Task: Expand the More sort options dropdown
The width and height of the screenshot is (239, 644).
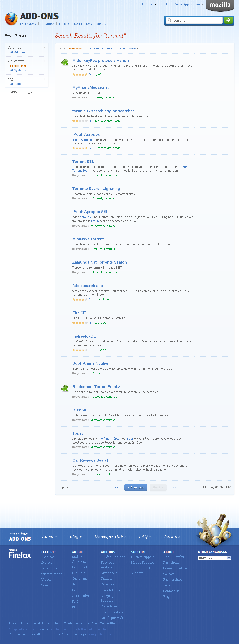Action: (133, 49)
